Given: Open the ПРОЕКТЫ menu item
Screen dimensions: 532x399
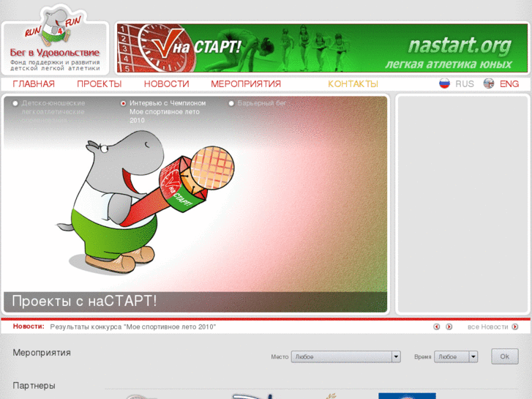Looking at the screenshot, I should pos(99,84).
